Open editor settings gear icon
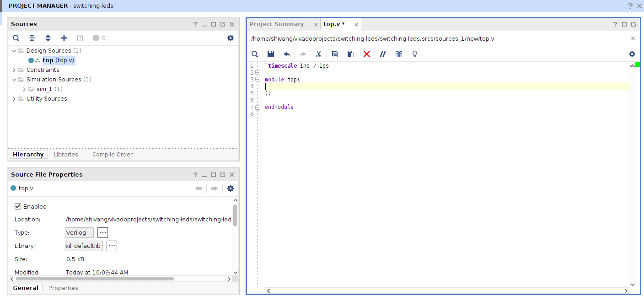The height and width of the screenshot is (301, 644). (x=632, y=54)
